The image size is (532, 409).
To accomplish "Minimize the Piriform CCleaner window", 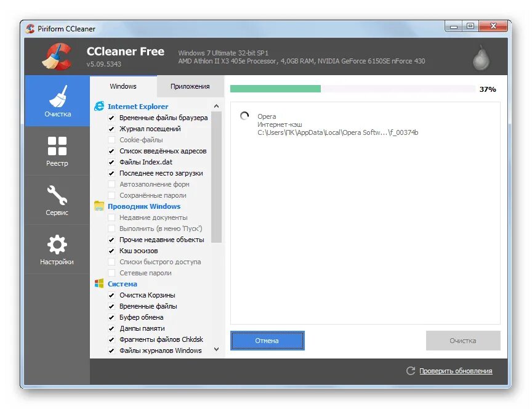I will pos(454,26).
